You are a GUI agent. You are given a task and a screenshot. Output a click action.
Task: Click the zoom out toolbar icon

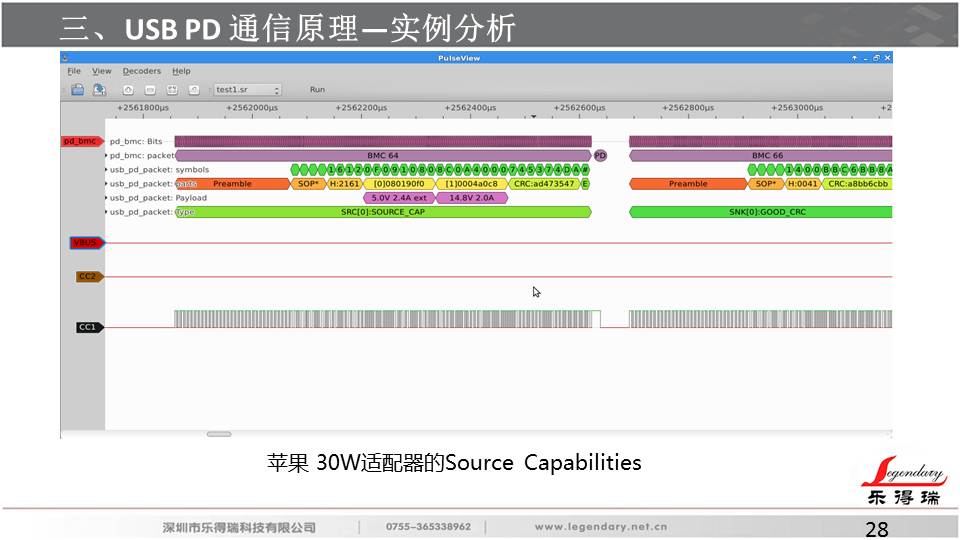(150, 90)
